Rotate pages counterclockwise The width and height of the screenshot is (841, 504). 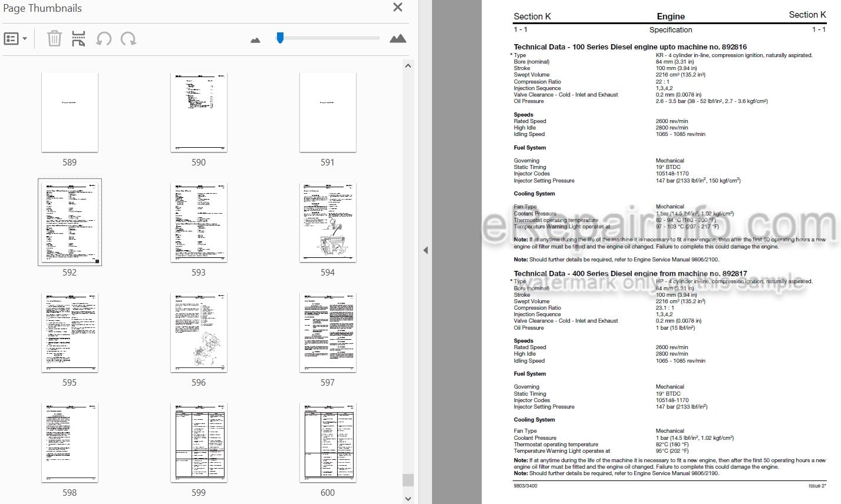click(104, 39)
